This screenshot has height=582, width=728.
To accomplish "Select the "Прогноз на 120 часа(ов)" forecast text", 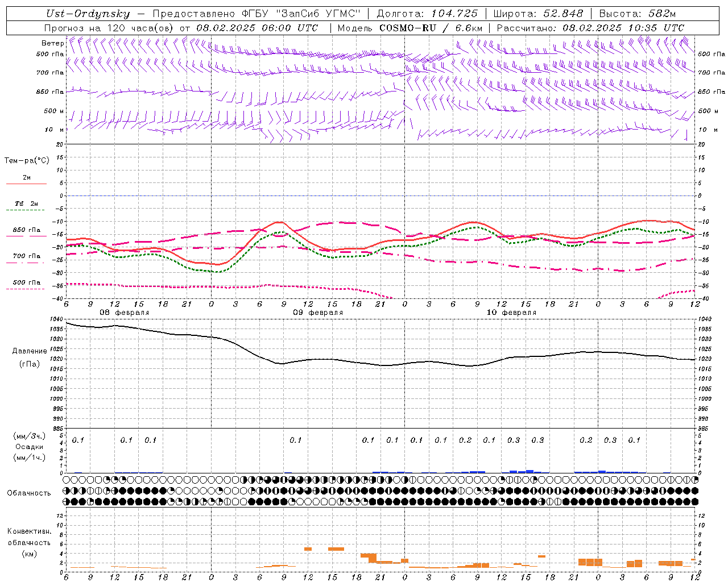I will [x=109, y=28].
